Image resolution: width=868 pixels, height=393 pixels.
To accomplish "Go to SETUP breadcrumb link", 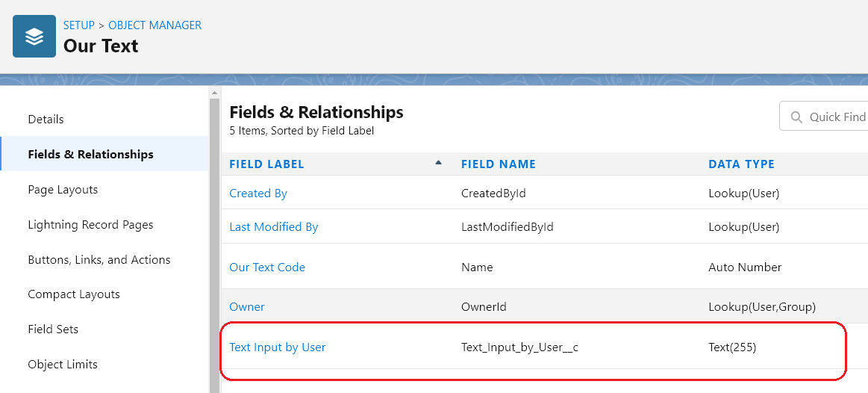I will point(78,25).
